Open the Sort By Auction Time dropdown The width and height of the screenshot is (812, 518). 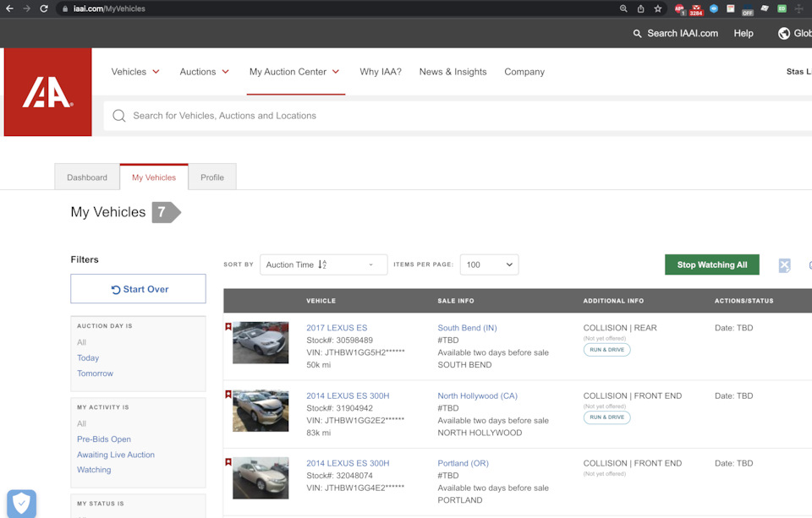click(x=323, y=264)
